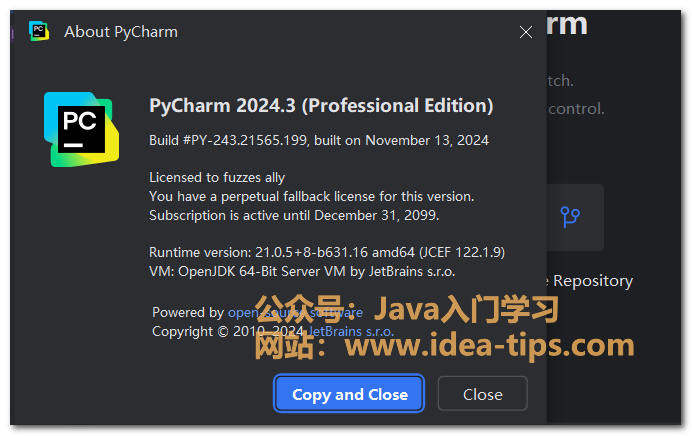This screenshot has width=692, height=436.
Task: Click the Close button
Action: (482, 394)
